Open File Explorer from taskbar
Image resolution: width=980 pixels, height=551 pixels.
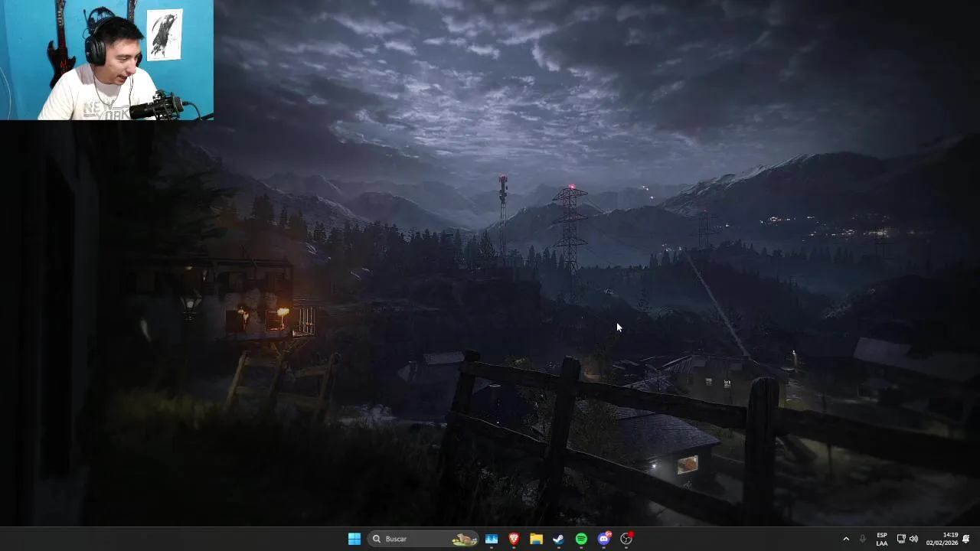coord(537,539)
